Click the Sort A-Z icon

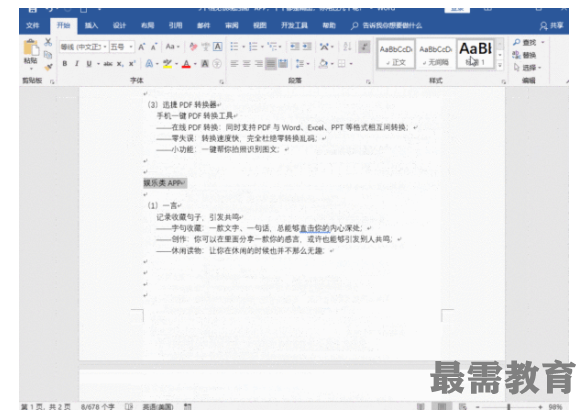pos(347,46)
